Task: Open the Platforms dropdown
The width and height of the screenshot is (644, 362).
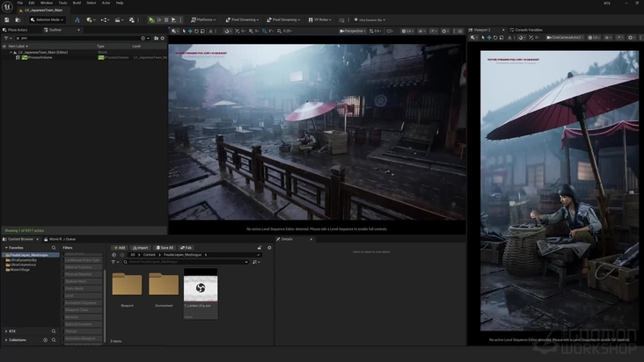Action: tap(203, 19)
